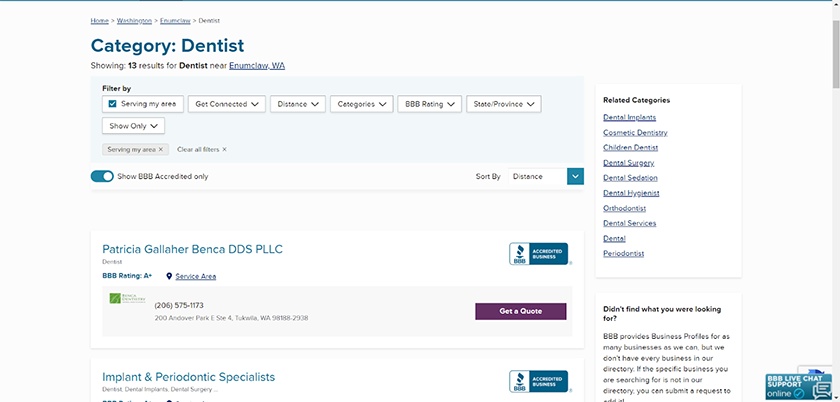Open the Distance filter dropdown

[x=298, y=104]
